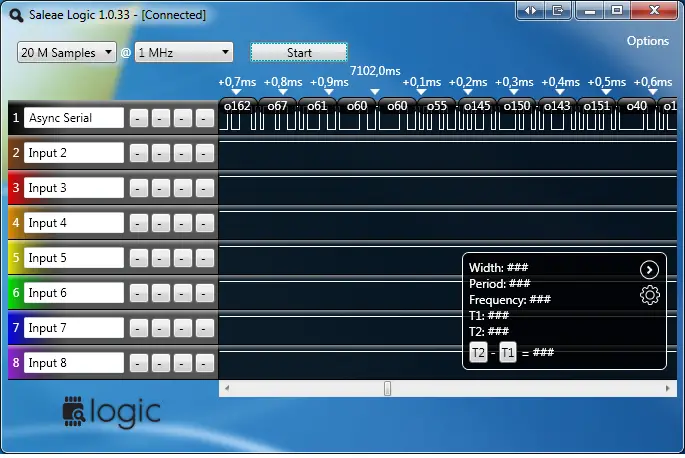This screenshot has width=685, height=458.
Task: Click the T1 timing marker button
Action: 507,352
